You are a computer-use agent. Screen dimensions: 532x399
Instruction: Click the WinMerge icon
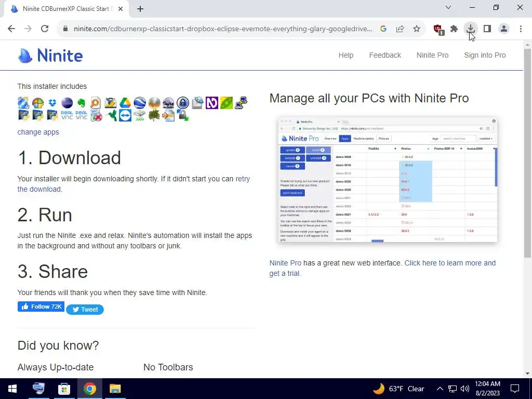pyautogui.click(x=168, y=116)
